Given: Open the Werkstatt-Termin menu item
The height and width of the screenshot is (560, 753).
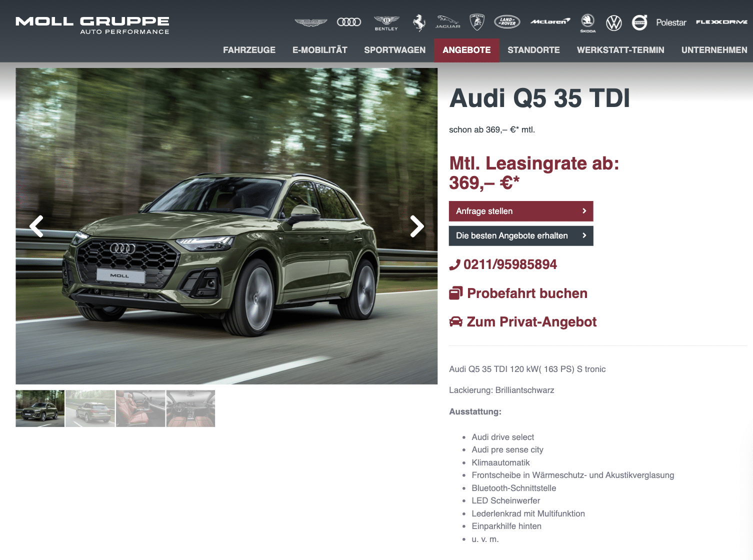Looking at the screenshot, I should click(x=620, y=50).
